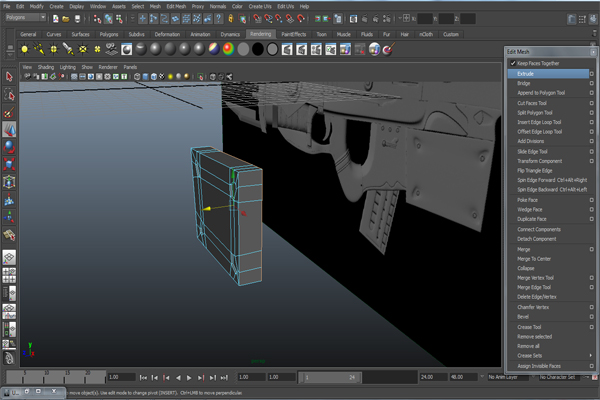The height and width of the screenshot is (400, 600).
Task: Select the arrow Select tool
Action: pos(9,77)
